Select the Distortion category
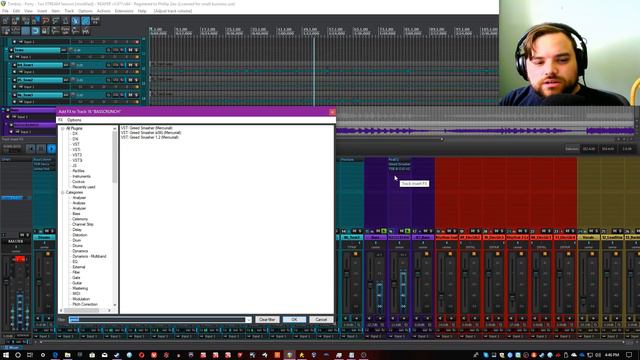The image size is (640, 360). (x=80, y=235)
